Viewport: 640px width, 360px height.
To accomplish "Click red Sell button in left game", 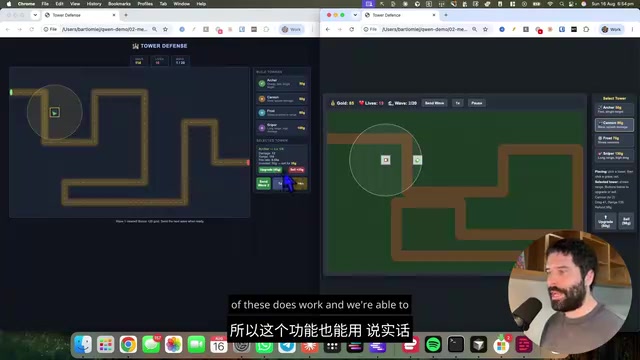I will pyautogui.click(x=297, y=170).
